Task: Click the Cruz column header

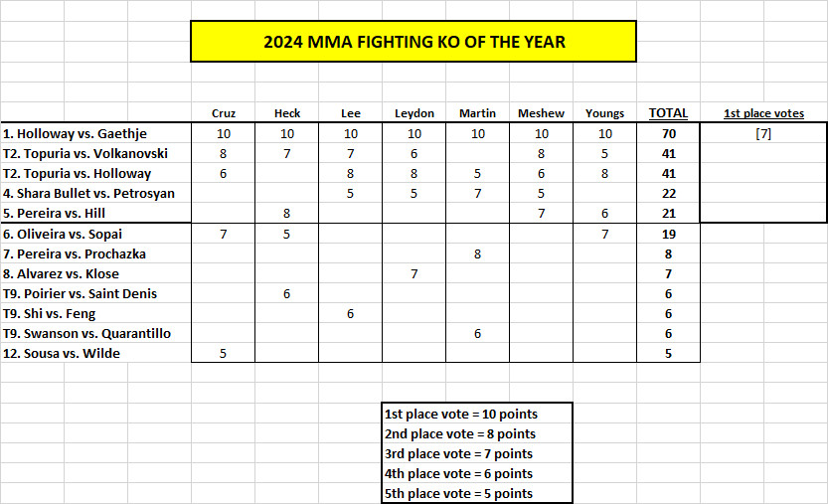Action: (224, 113)
